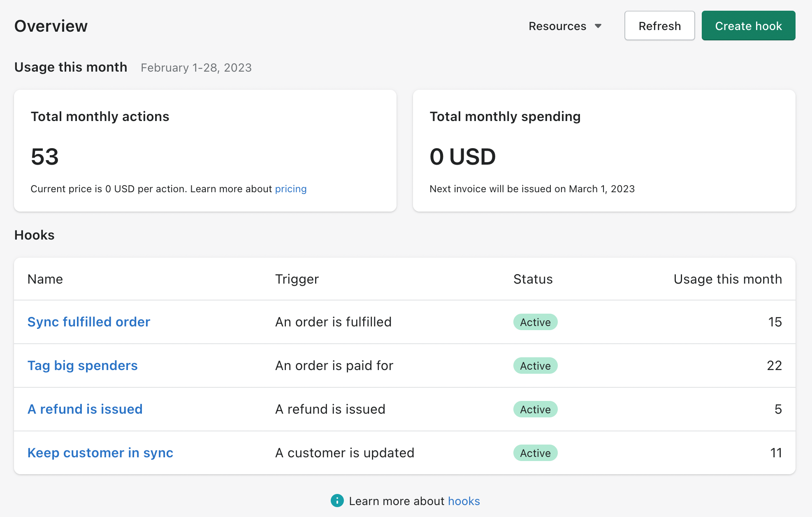Click Active badge for Tag big spenders
Screen dimensions: 812x517
[535, 366]
